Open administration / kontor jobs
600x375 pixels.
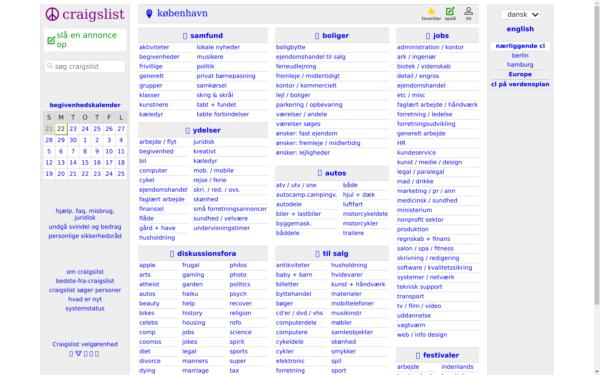pos(430,47)
